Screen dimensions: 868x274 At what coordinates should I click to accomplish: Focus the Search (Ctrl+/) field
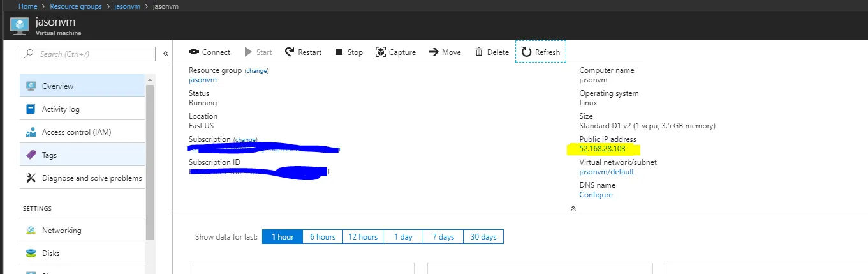click(x=88, y=54)
